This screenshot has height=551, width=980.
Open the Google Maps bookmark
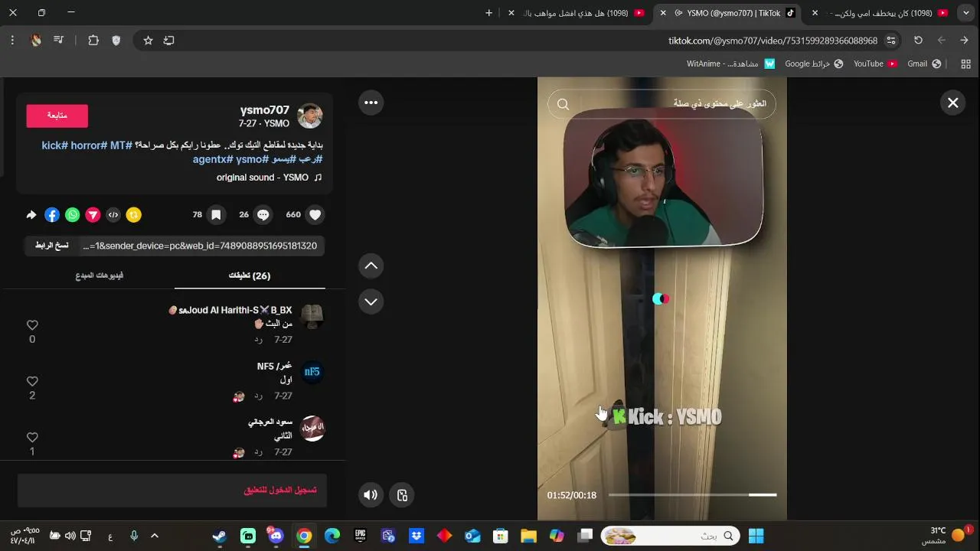[814, 64]
